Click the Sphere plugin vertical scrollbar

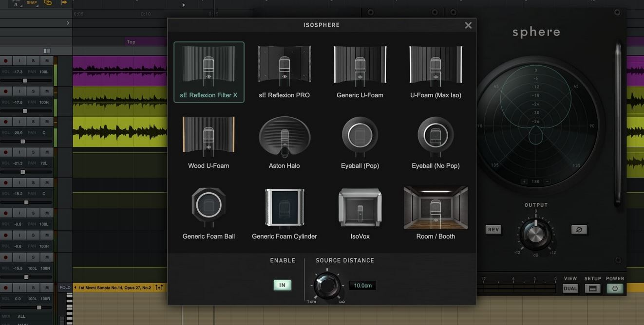618,125
